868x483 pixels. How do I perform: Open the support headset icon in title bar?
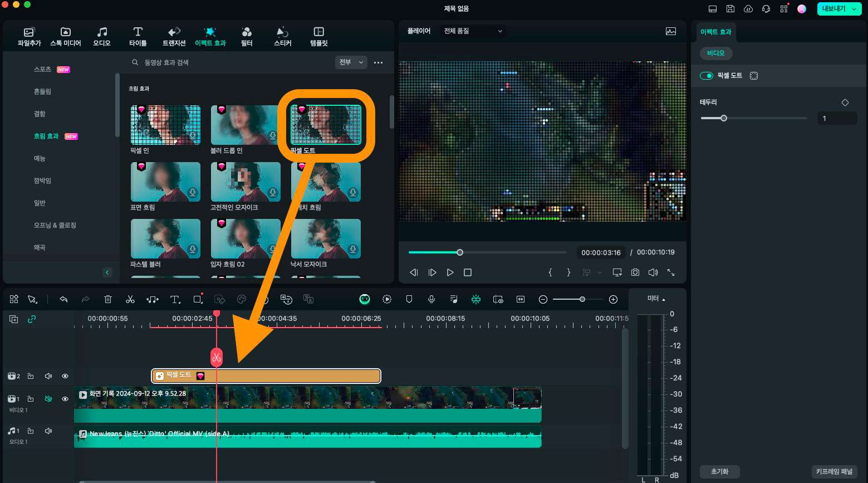pyautogui.click(x=766, y=9)
